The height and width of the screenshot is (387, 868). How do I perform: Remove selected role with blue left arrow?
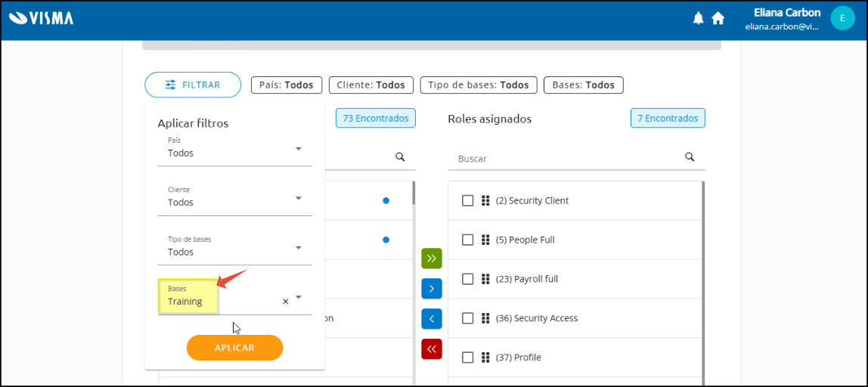[432, 319]
